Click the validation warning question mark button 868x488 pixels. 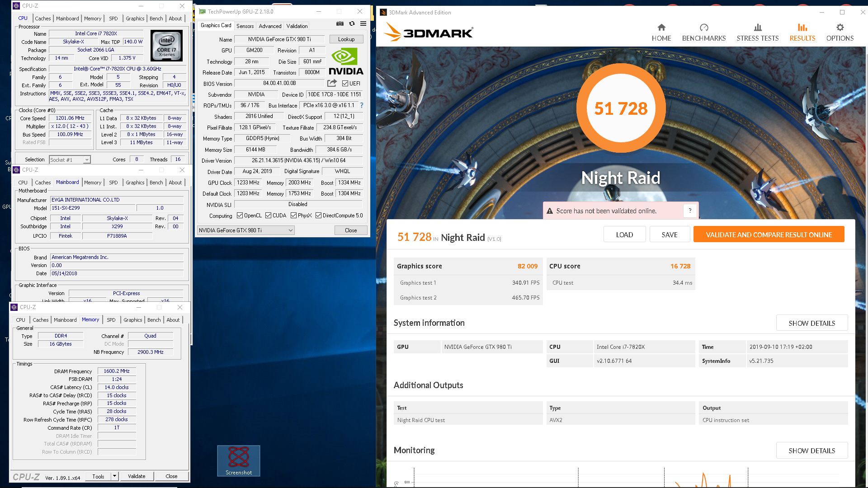tap(690, 211)
